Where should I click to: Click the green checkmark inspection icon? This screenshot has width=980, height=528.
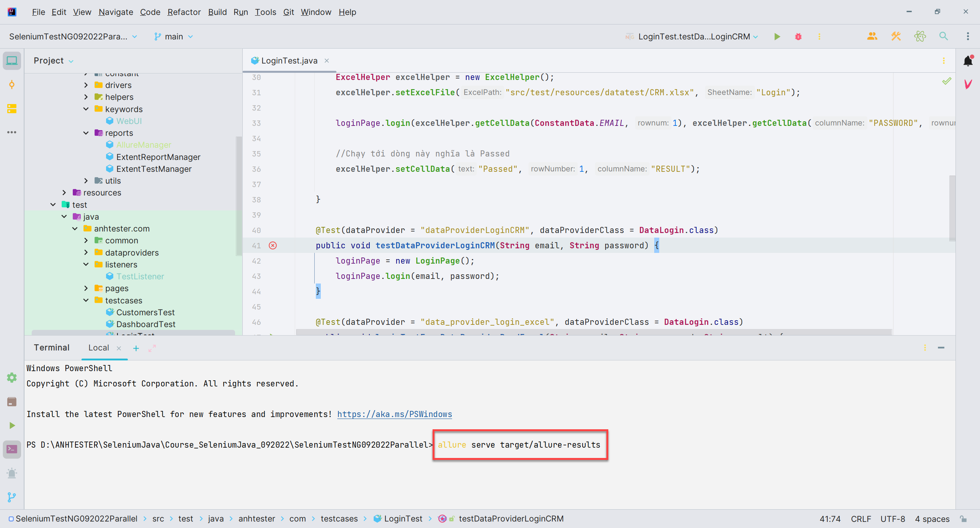click(x=947, y=81)
